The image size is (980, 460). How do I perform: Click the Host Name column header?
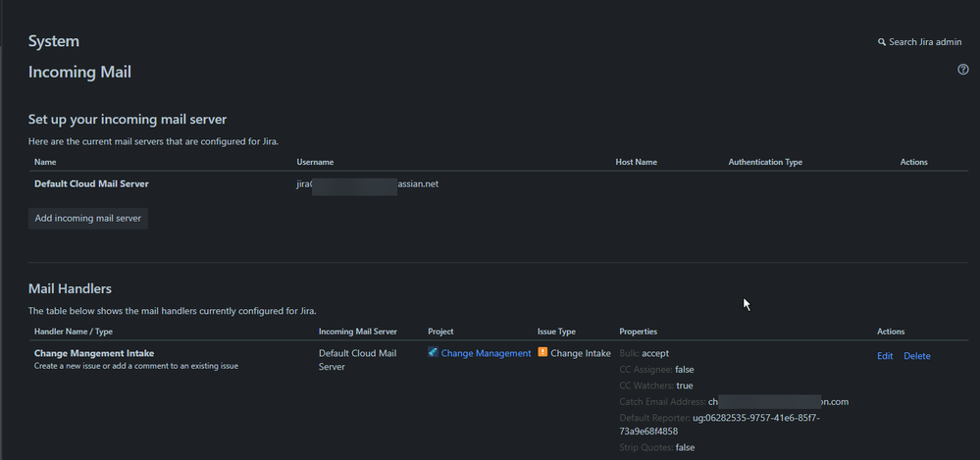pyautogui.click(x=637, y=163)
